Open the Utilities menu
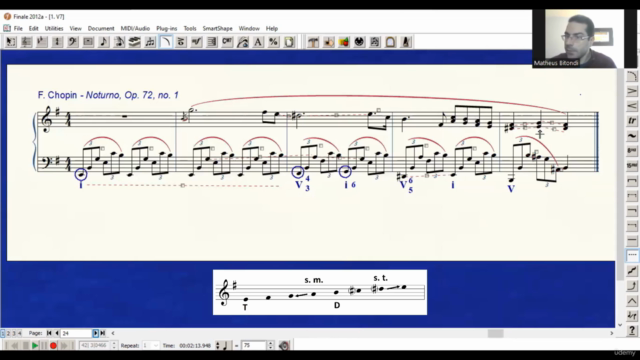The width and height of the screenshot is (640, 360). tap(54, 29)
